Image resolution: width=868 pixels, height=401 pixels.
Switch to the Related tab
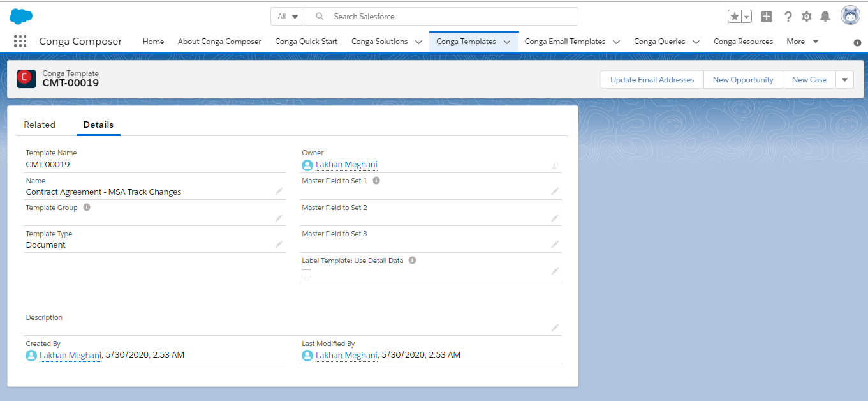[x=40, y=125]
